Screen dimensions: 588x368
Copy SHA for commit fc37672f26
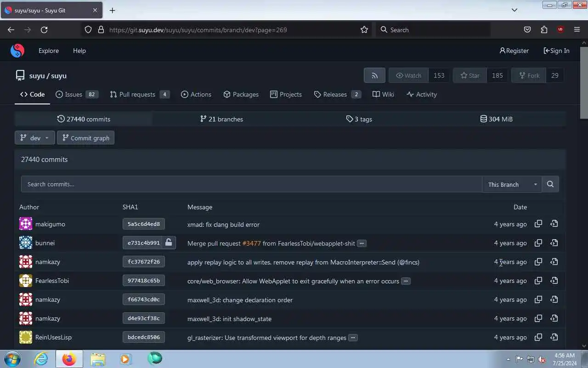538,262
